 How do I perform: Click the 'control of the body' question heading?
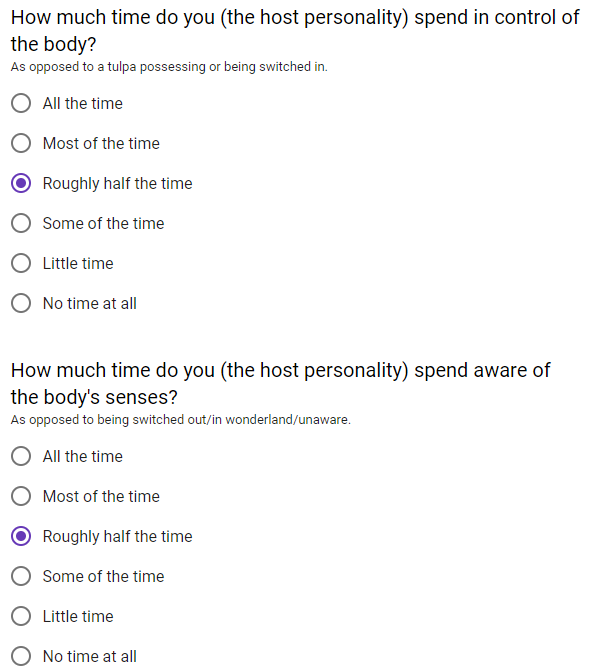coord(295,31)
